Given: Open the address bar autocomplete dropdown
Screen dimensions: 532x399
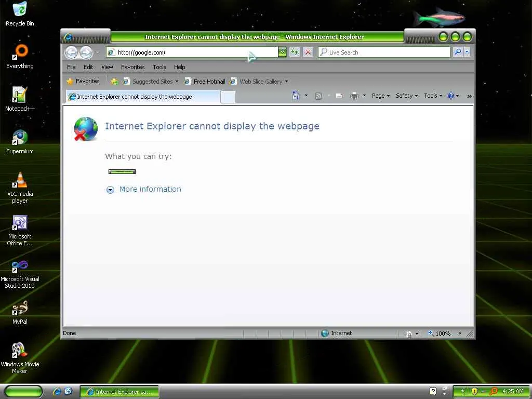Looking at the screenshot, I should click(282, 52).
